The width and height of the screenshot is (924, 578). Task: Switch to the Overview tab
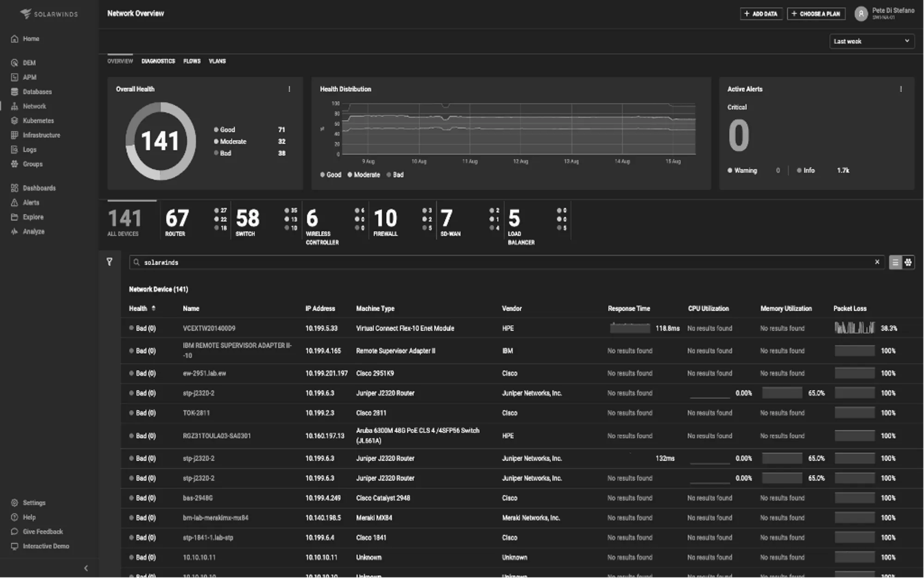pyautogui.click(x=120, y=61)
